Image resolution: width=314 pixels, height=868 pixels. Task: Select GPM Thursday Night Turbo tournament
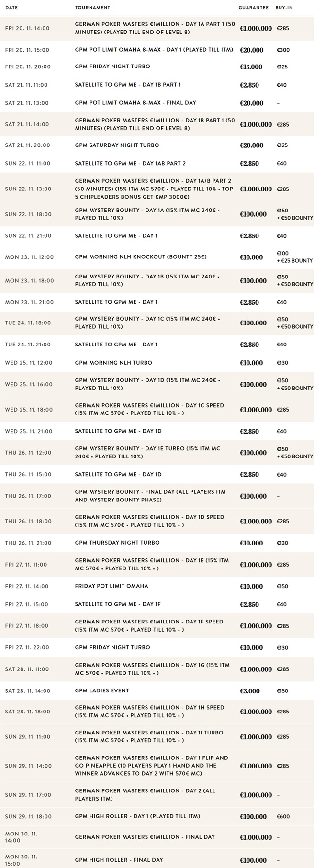pyautogui.click(x=157, y=543)
